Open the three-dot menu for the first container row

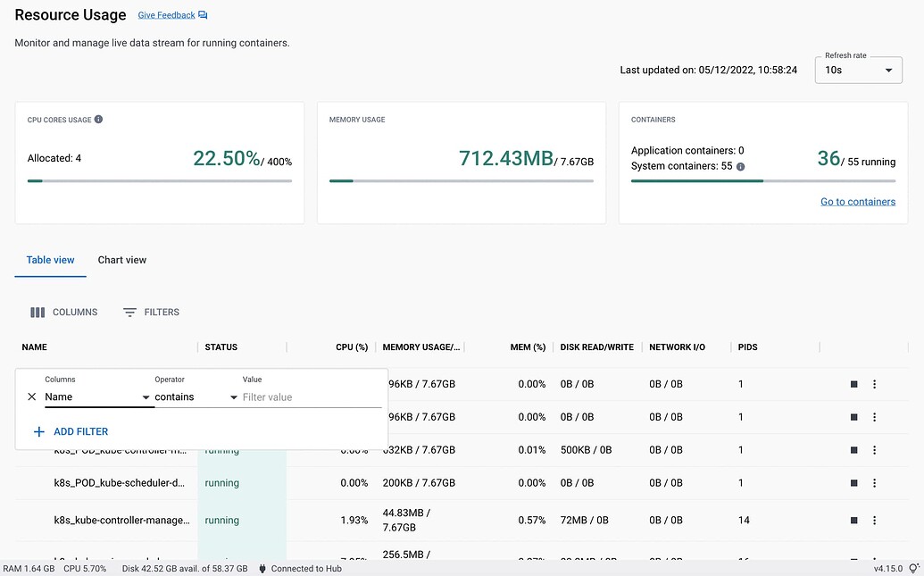pyautogui.click(x=874, y=383)
